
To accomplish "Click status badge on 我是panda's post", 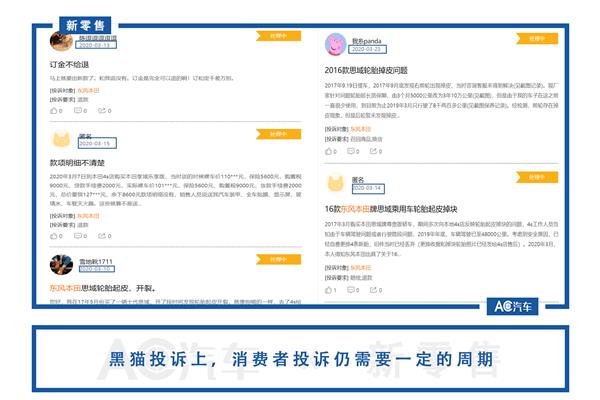I will pyautogui.click(x=537, y=39).
